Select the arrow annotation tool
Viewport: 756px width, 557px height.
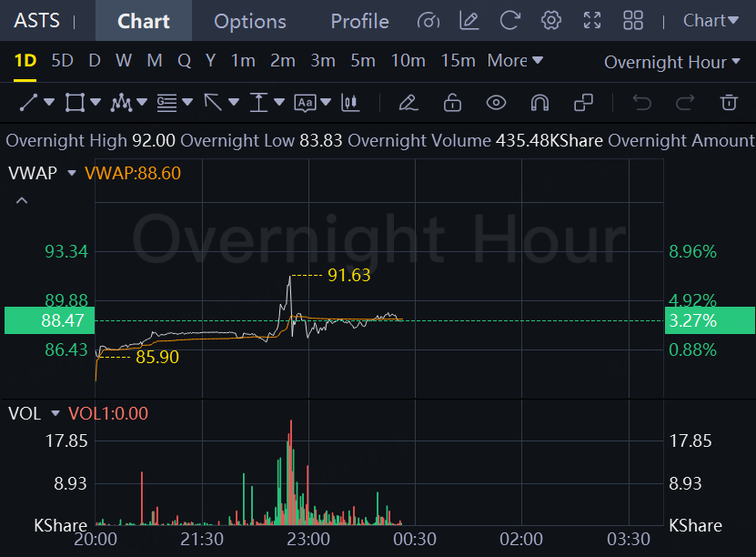coord(213,102)
